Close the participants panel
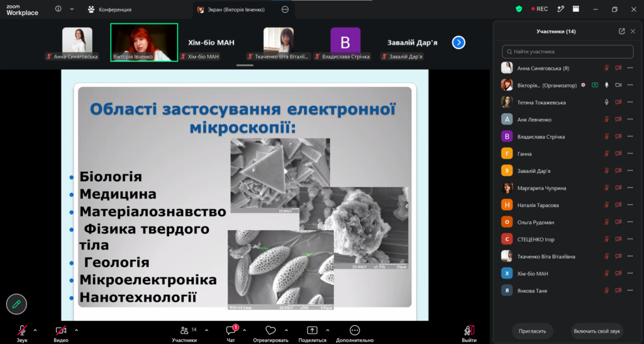644x344 pixels. pos(633,31)
